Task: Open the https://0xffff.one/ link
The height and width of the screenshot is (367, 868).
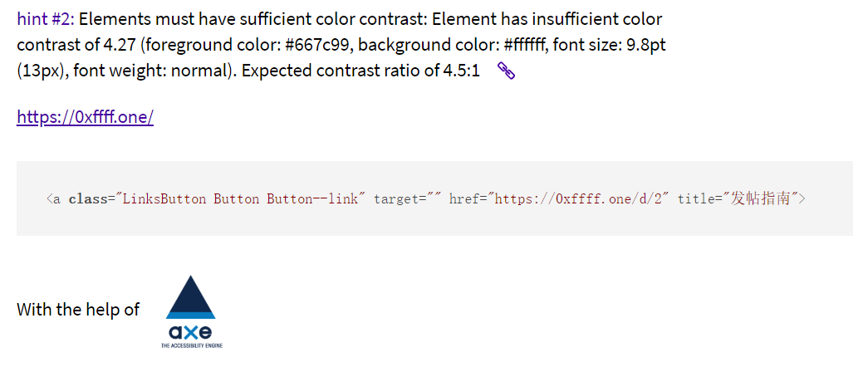Action: (x=86, y=117)
